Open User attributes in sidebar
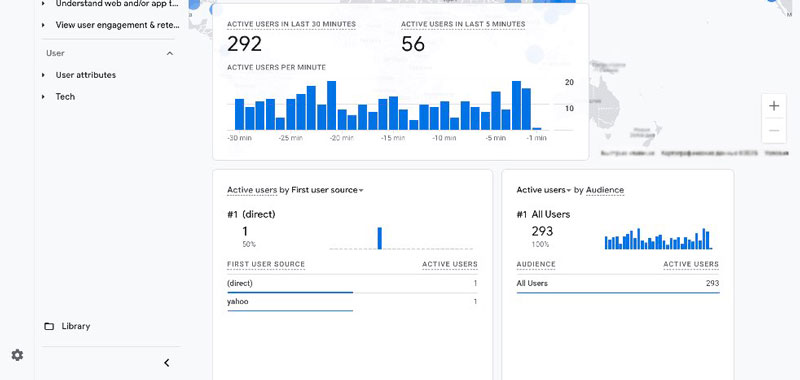Screen dimensions: 800x380 [86, 75]
